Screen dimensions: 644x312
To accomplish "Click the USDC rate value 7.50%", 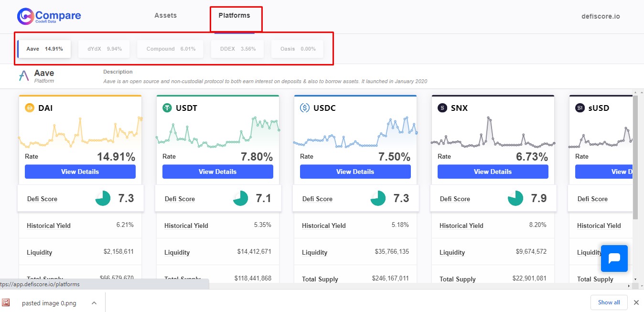I will pyautogui.click(x=395, y=157).
